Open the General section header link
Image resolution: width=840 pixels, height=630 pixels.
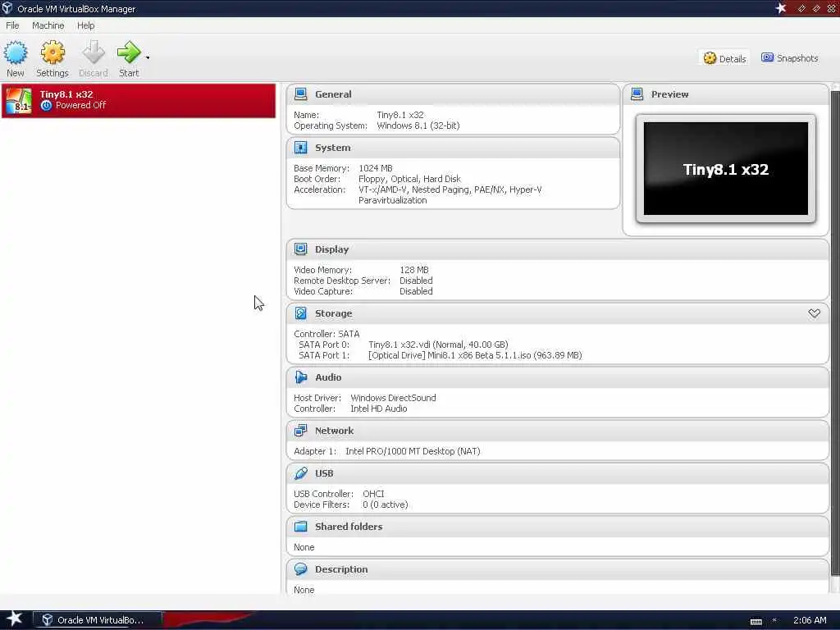click(333, 94)
